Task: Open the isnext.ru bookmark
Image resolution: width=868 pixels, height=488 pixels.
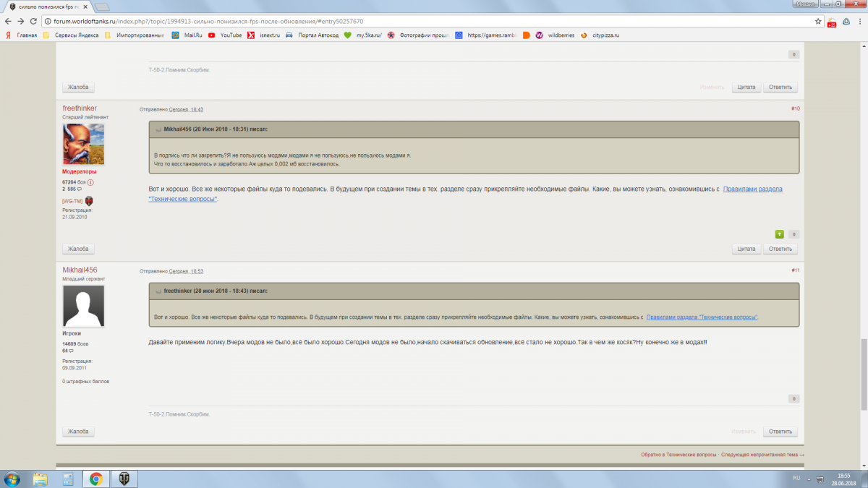Action: click(263, 35)
